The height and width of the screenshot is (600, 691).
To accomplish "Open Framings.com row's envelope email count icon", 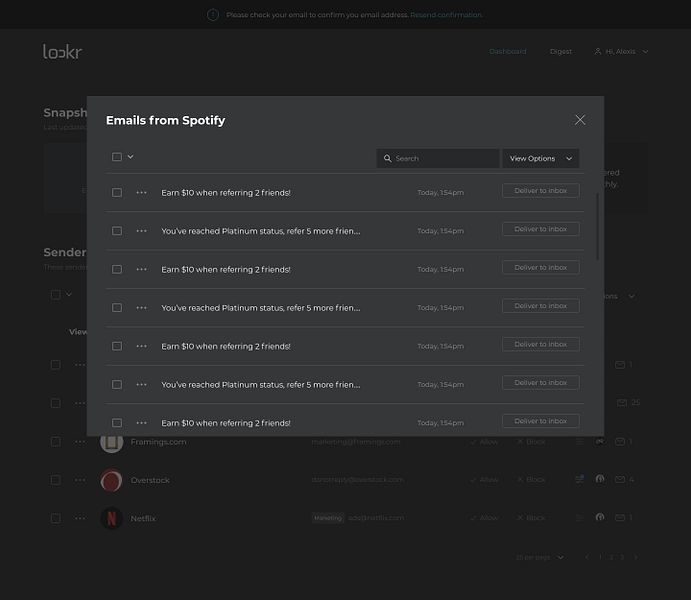I will coord(620,441).
